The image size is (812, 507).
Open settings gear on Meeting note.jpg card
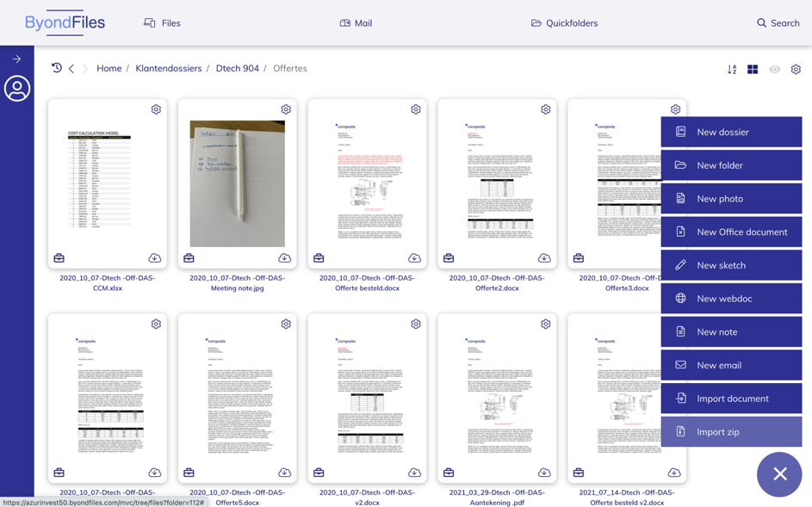pos(286,109)
